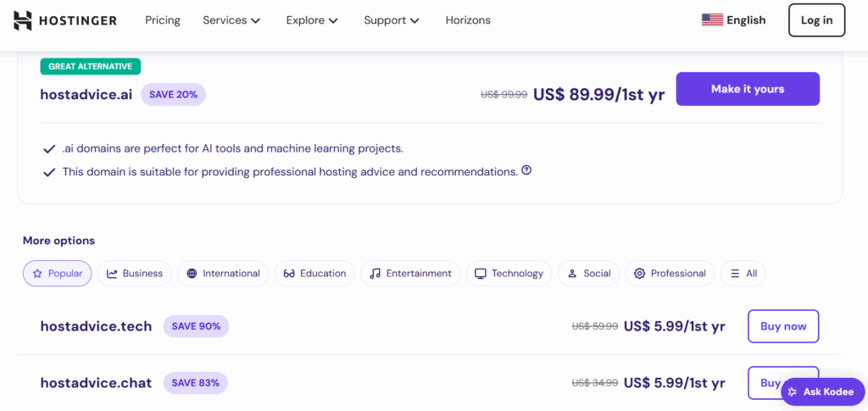
Task: Click the gear icon in Professional filter
Action: tap(640, 273)
